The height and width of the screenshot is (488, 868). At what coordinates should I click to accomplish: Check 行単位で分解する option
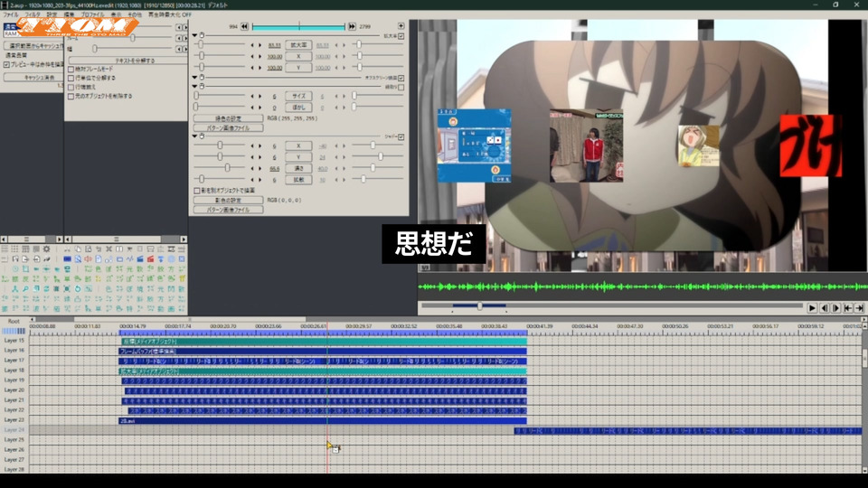tap(71, 78)
